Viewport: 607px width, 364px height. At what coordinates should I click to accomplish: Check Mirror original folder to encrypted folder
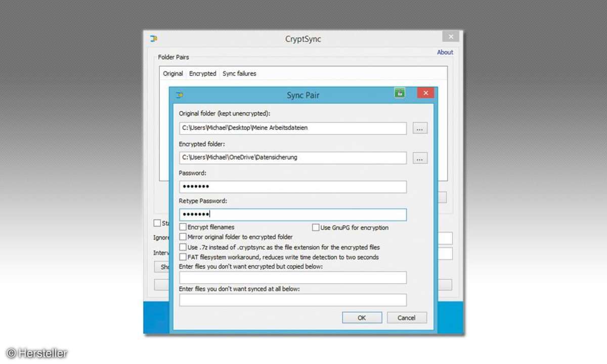point(183,237)
